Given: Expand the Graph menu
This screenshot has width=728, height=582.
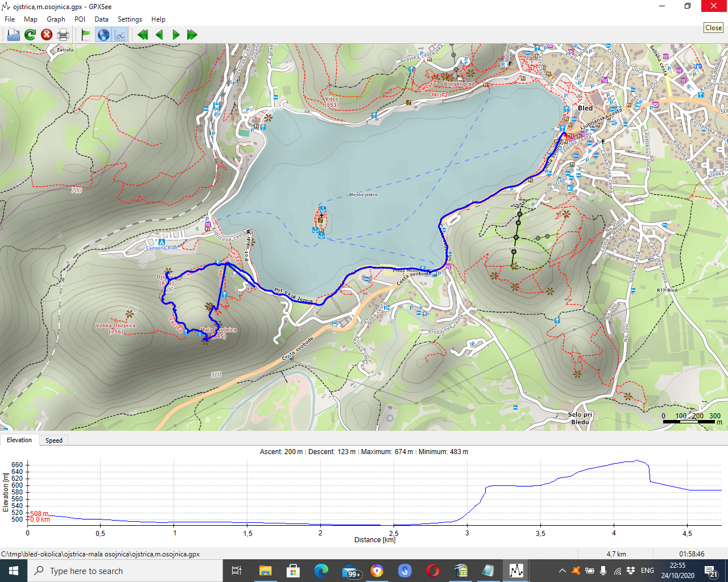Looking at the screenshot, I should pyautogui.click(x=56, y=19).
